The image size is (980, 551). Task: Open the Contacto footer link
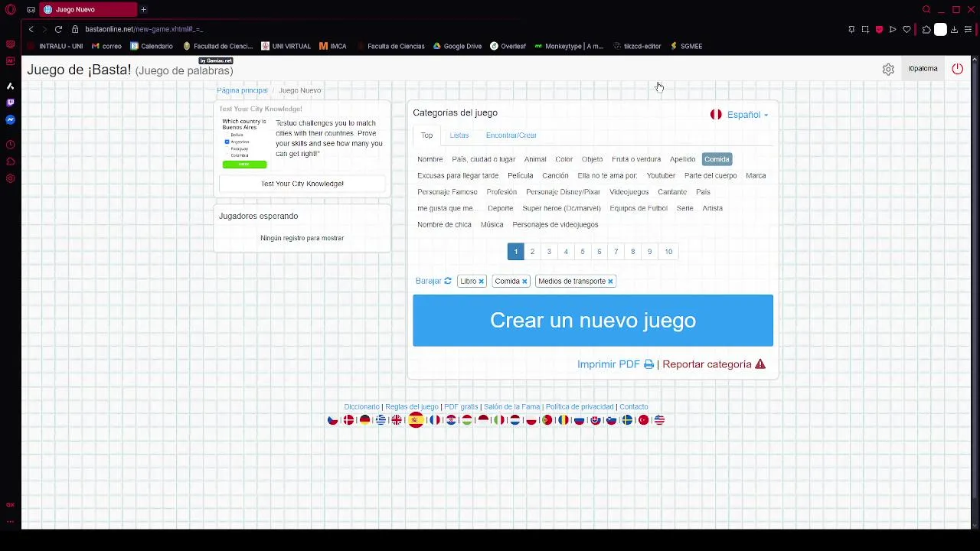633,407
